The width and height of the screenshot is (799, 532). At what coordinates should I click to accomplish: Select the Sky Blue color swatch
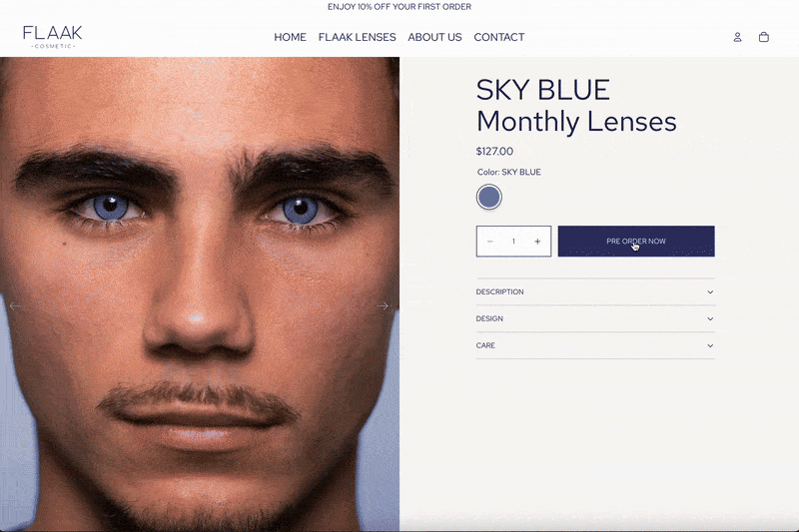click(x=489, y=197)
